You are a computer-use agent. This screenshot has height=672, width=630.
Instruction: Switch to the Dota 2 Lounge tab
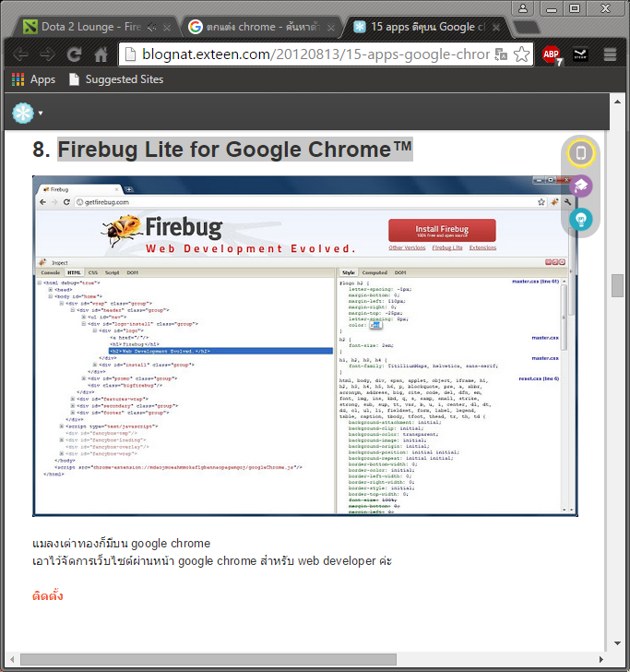pyautogui.click(x=88, y=27)
